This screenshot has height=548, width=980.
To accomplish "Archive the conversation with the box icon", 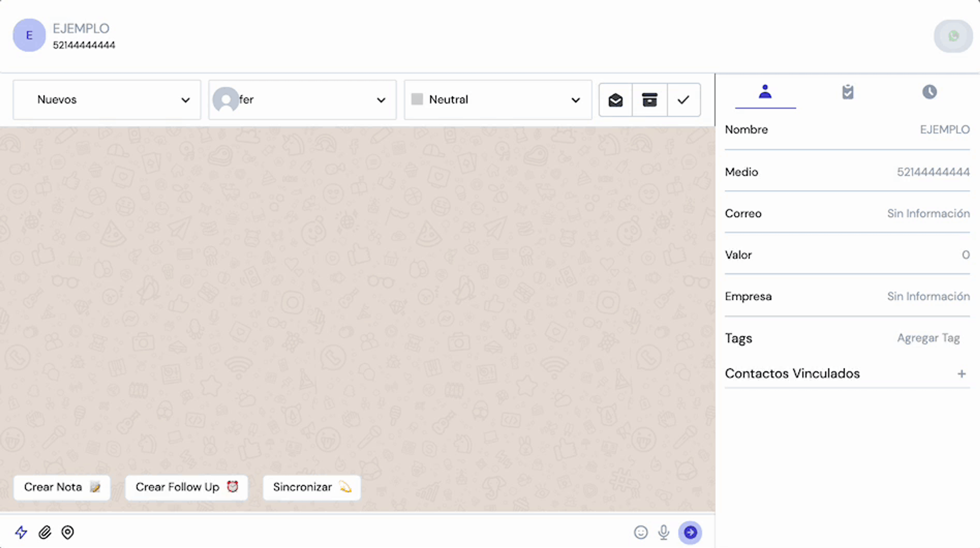I will [x=650, y=100].
